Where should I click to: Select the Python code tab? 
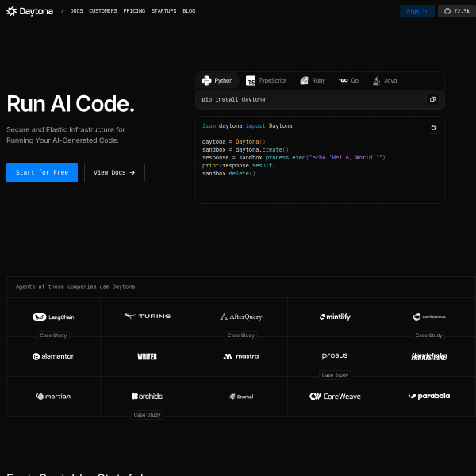point(217,80)
